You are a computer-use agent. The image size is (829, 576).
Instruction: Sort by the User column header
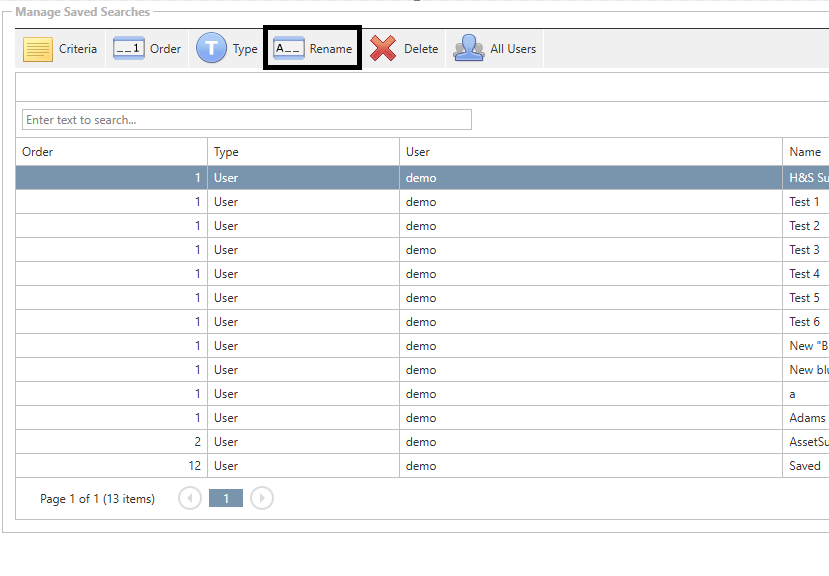tap(590, 152)
